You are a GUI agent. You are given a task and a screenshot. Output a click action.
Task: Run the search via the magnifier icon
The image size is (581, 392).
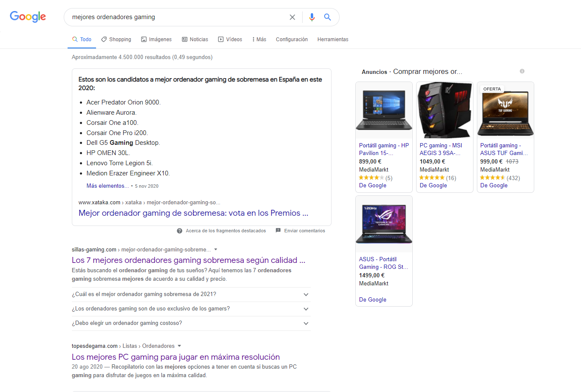[327, 17]
